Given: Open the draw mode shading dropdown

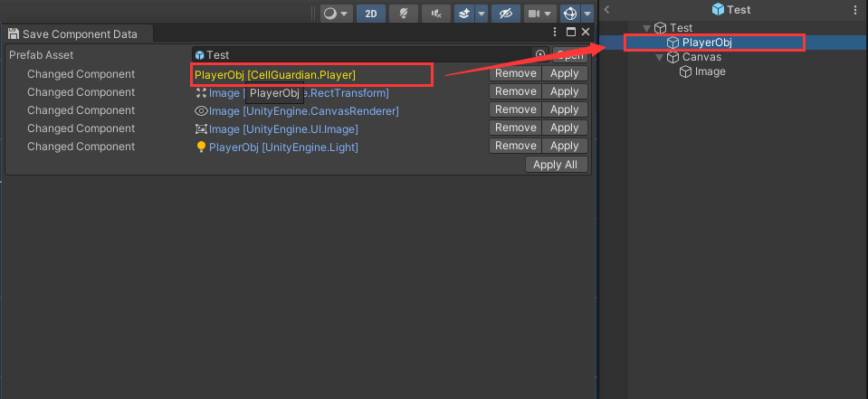Looking at the screenshot, I should coord(336,14).
